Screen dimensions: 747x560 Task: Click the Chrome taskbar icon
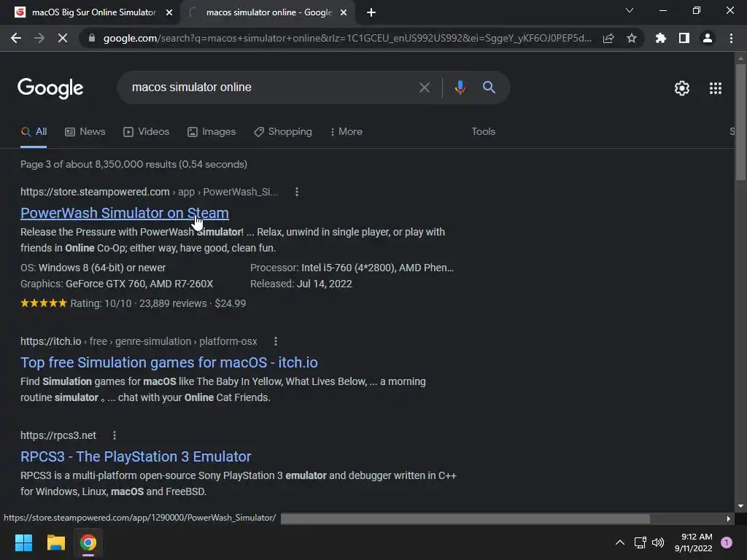[88, 542]
